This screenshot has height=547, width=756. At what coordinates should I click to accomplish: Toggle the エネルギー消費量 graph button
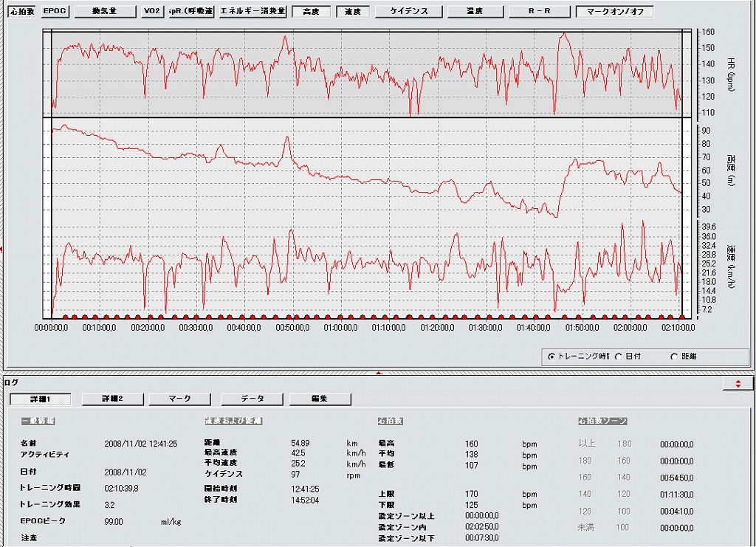click(x=252, y=11)
